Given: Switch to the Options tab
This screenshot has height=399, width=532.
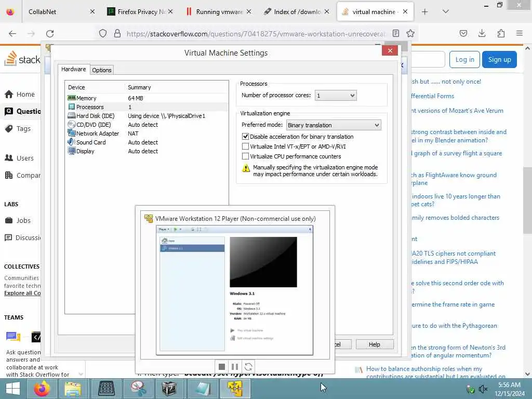Looking at the screenshot, I should click(102, 70).
